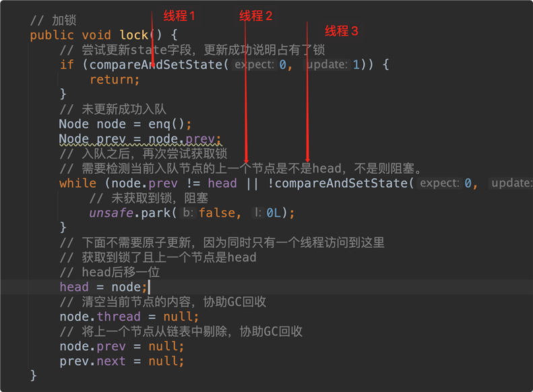Click the expect: parameter hint in if statement
Screen dimensions: 533x392
tap(254, 65)
